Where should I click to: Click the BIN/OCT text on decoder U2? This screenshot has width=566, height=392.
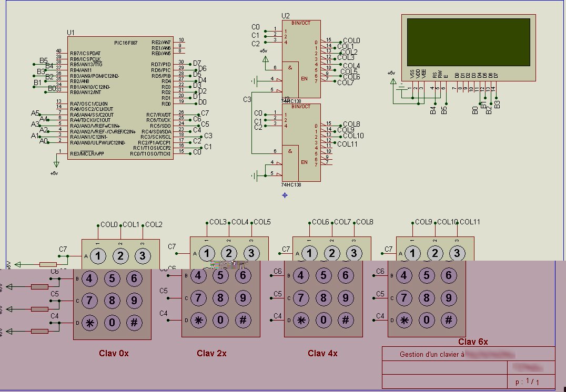click(301, 23)
